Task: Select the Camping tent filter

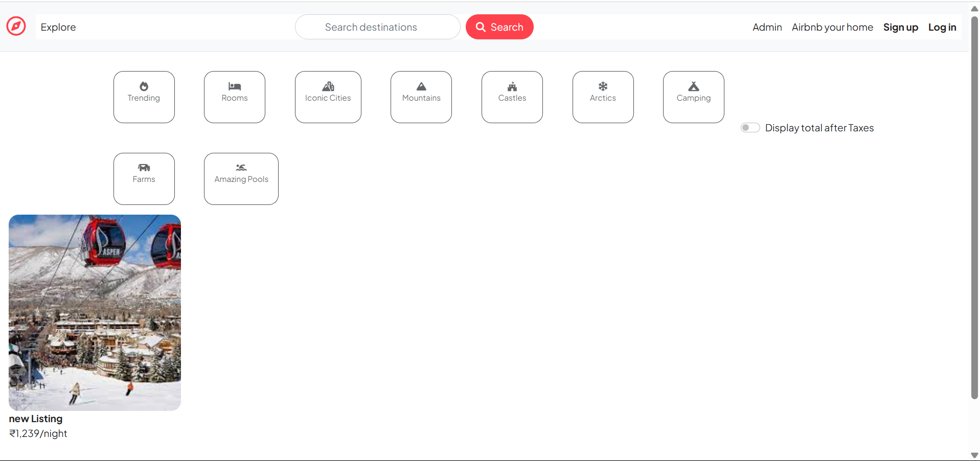Action: (x=694, y=97)
